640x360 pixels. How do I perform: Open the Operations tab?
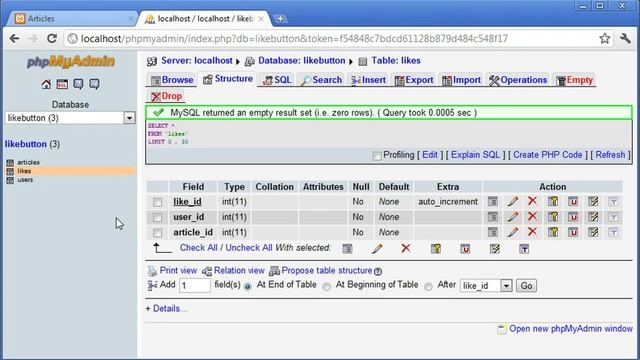(518, 80)
